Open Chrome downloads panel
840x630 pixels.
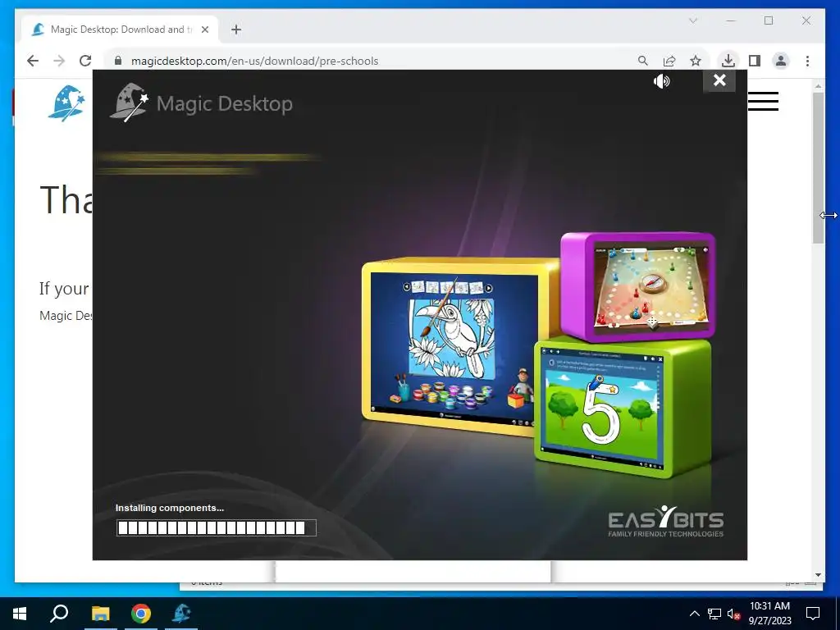click(728, 61)
